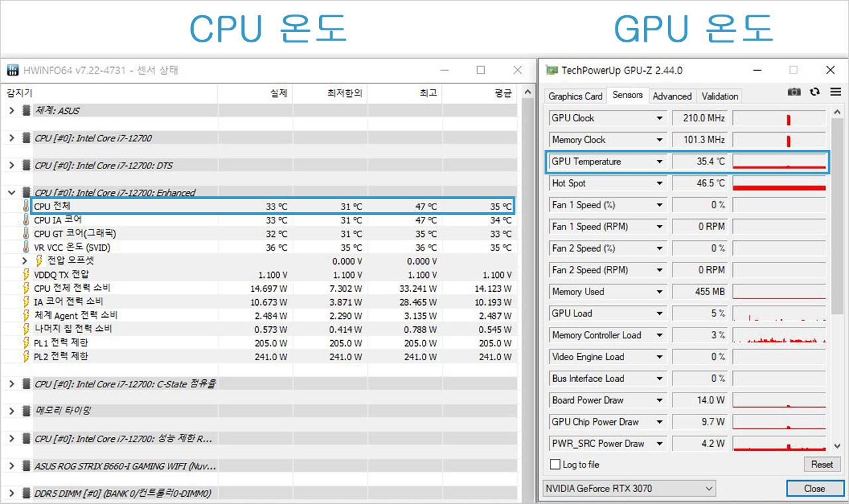
Task: Click the thermometer icon beside VR VCC 온도
Action: (25, 247)
